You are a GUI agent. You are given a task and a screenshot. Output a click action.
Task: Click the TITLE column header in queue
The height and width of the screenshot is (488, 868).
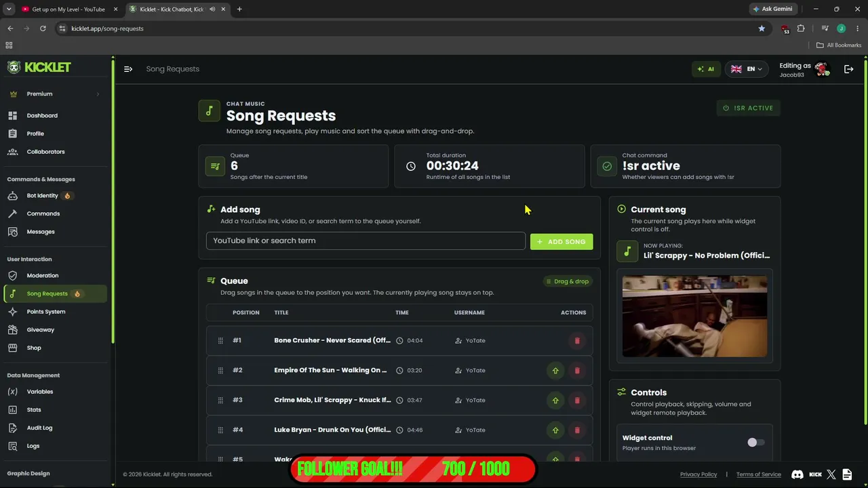click(281, 312)
